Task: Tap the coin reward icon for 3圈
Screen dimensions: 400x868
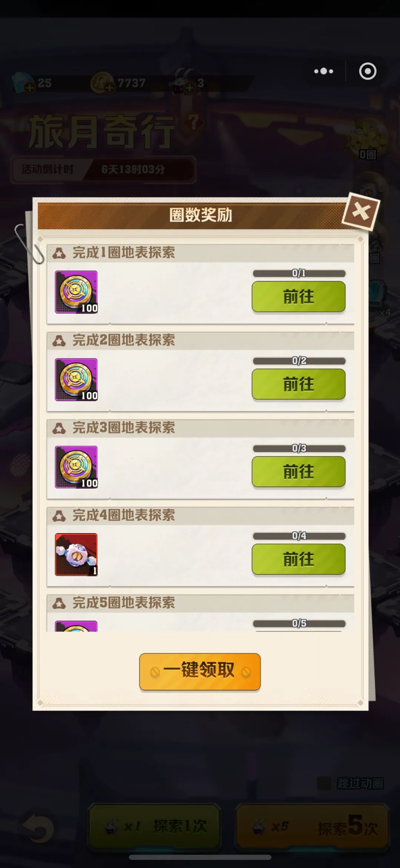Action: point(76,467)
